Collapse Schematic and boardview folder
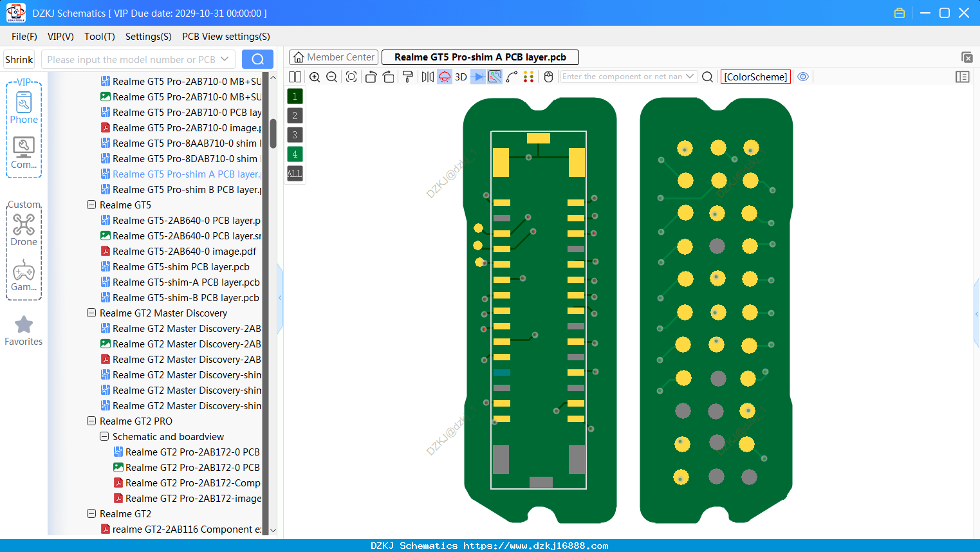 [x=104, y=437]
